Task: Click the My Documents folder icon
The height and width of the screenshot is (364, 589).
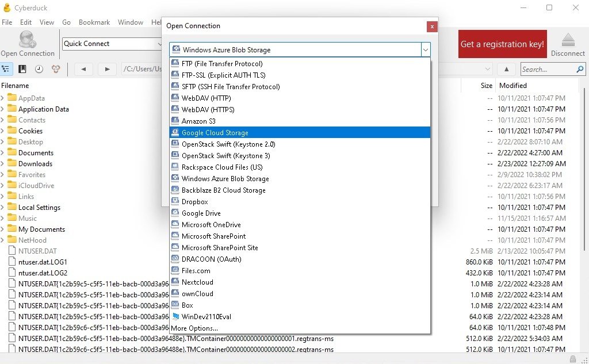Action: tap(12, 229)
